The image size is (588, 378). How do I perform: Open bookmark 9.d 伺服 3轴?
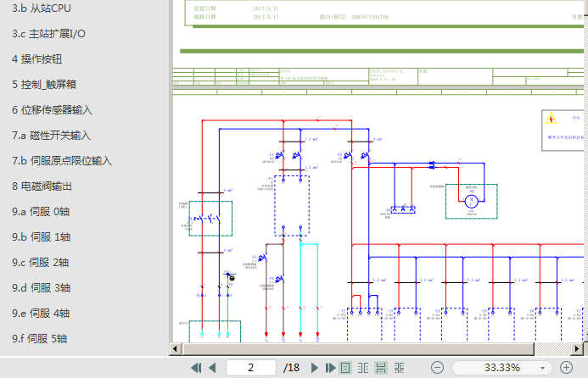(x=41, y=288)
